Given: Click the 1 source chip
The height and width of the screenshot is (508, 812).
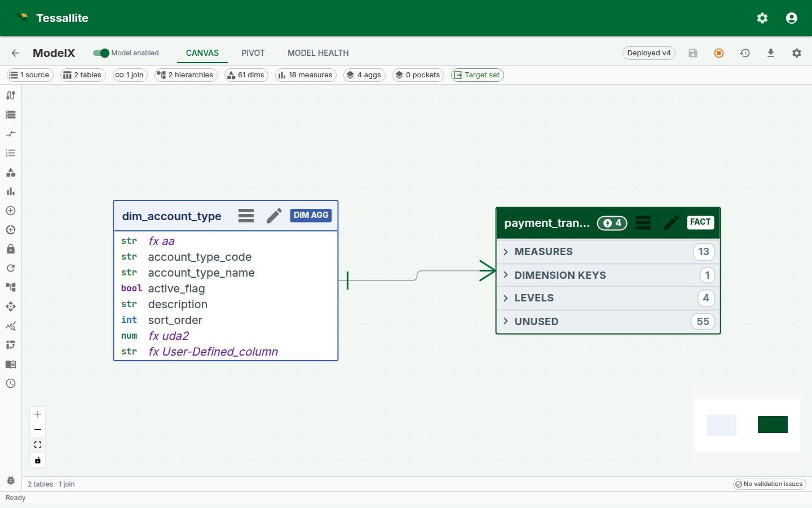Looking at the screenshot, I should click(x=30, y=75).
